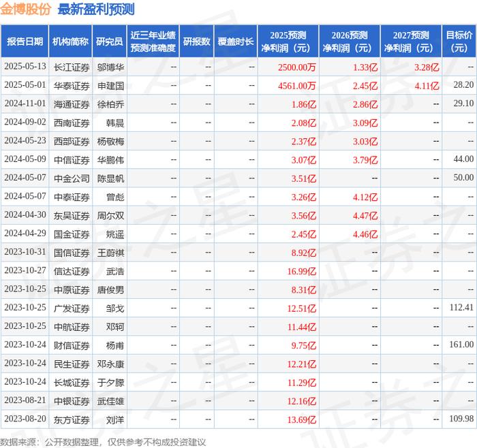Click 西南证券 institution cell
The image size is (477, 448).
72,123
